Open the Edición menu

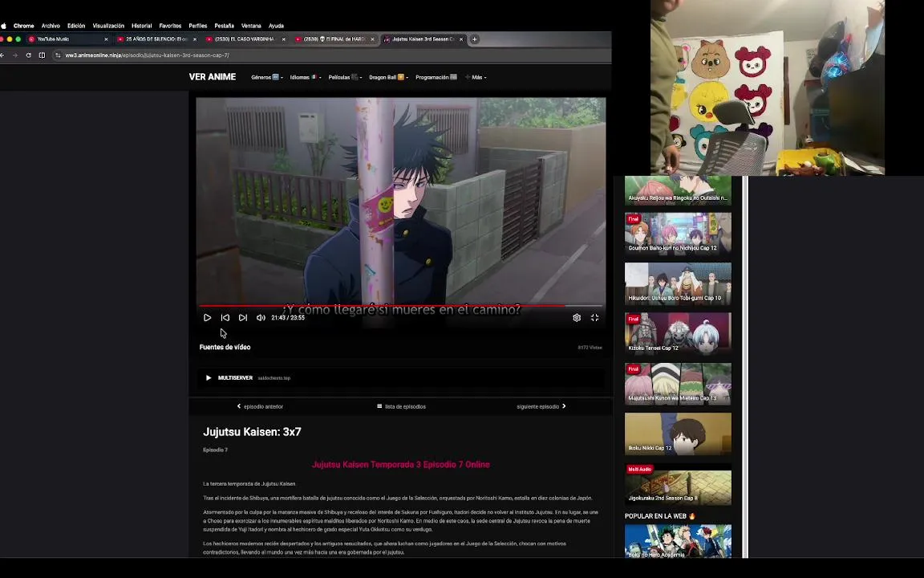(76, 26)
